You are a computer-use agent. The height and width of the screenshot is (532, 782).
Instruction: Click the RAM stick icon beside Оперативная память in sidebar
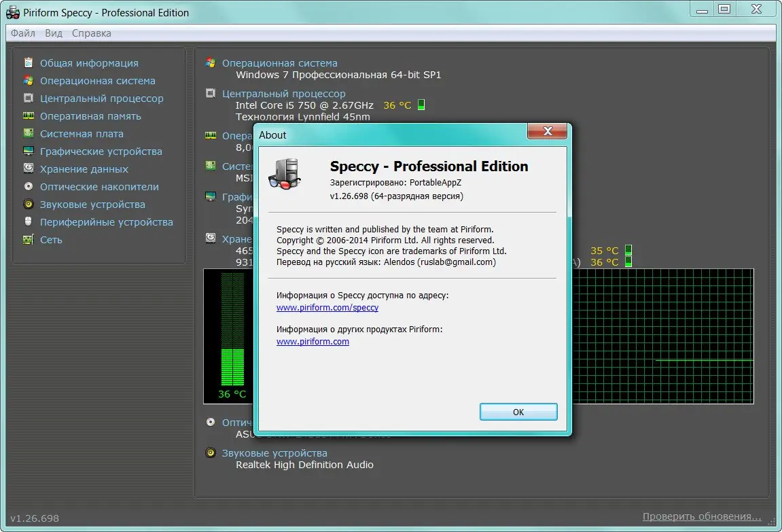coord(29,116)
